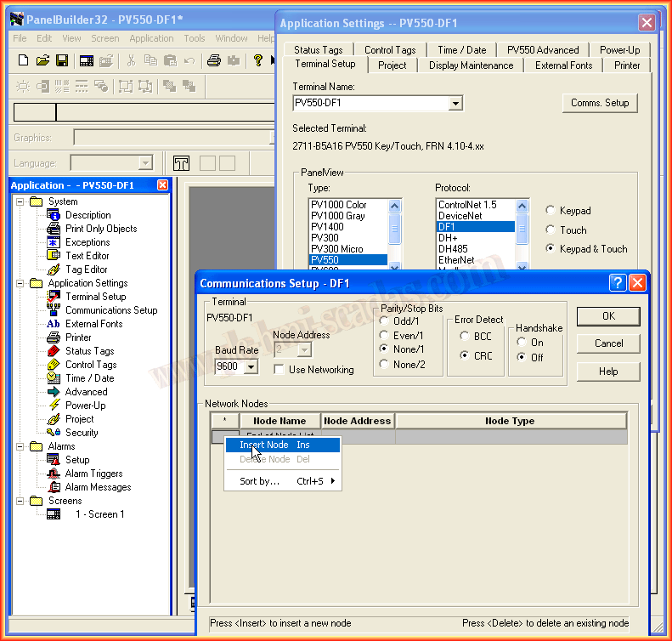This screenshot has height=641, width=672.
Task: Open Time / Date from the tree
Action: click(89, 378)
